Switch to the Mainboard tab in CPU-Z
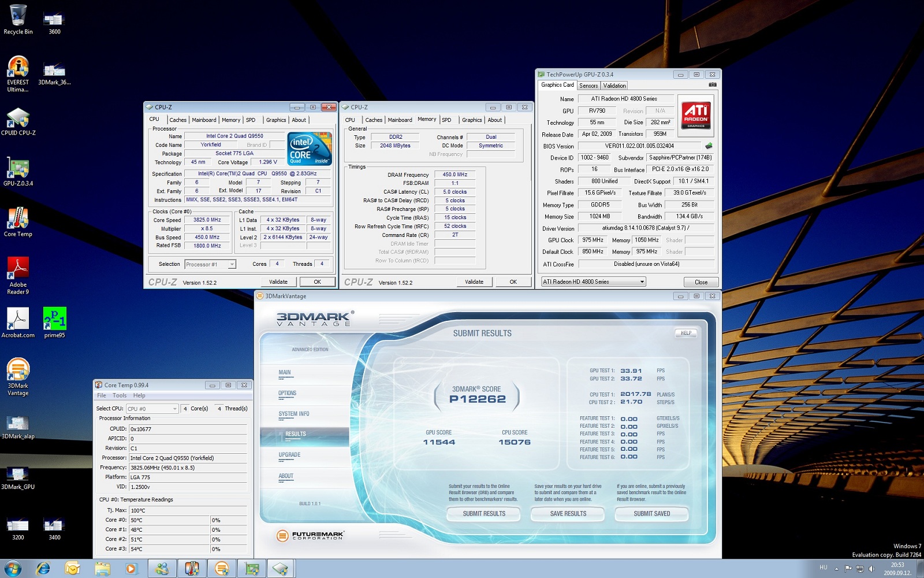The image size is (924, 578). (x=204, y=120)
